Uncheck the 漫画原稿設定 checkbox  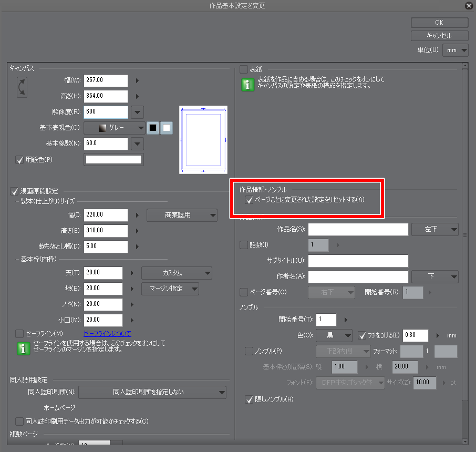[x=14, y=191]
